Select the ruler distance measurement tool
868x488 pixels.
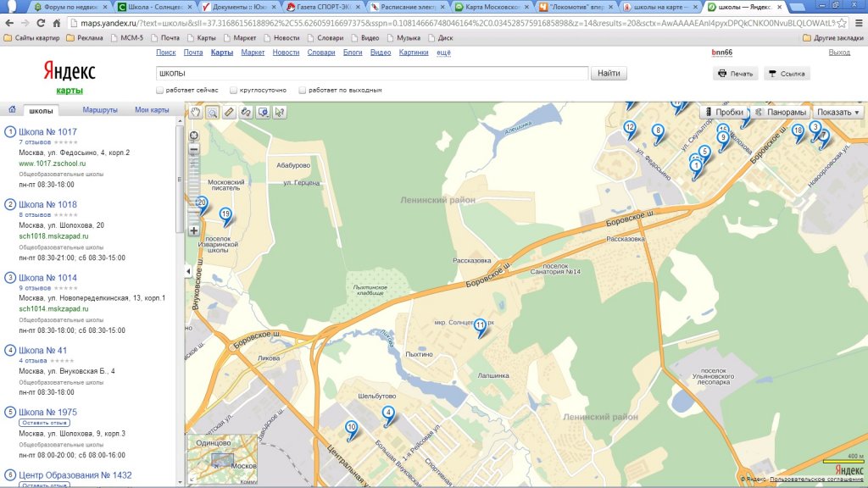229,113
